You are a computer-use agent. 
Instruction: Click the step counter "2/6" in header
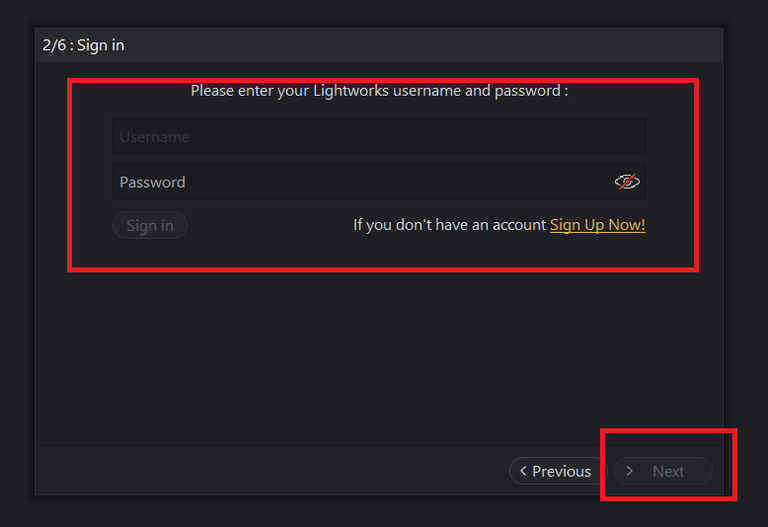53,45
